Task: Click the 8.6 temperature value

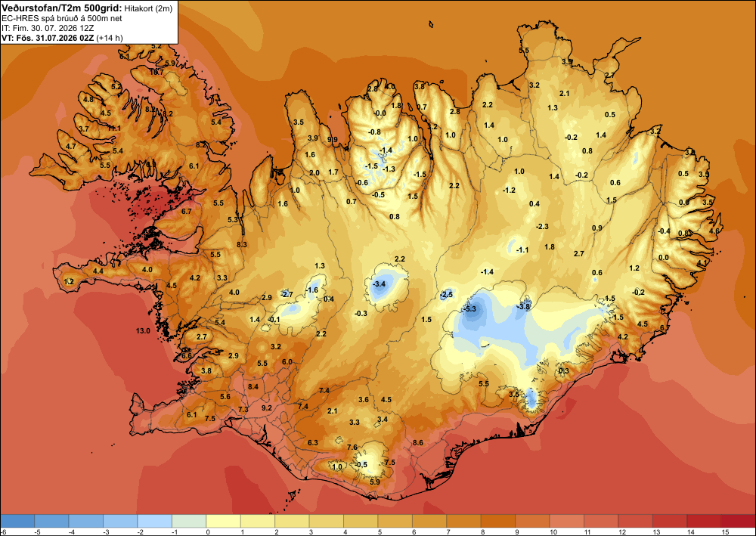Action: tap(418, 442)
